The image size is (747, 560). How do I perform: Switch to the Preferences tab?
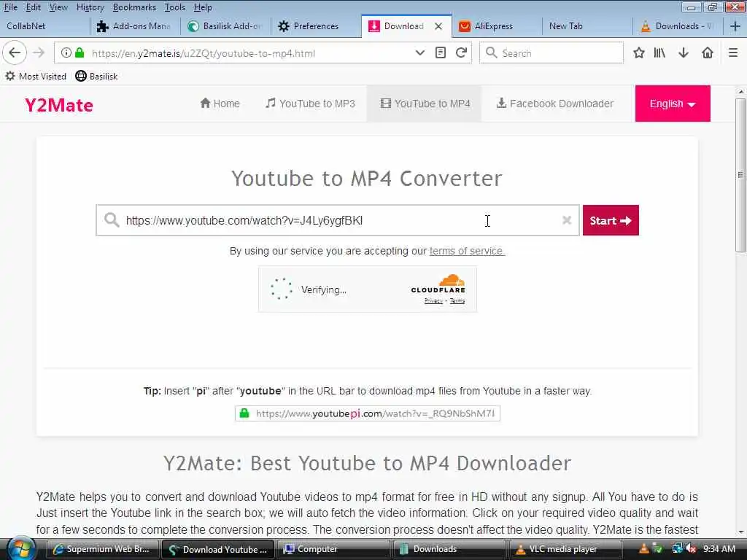(316, 26)
